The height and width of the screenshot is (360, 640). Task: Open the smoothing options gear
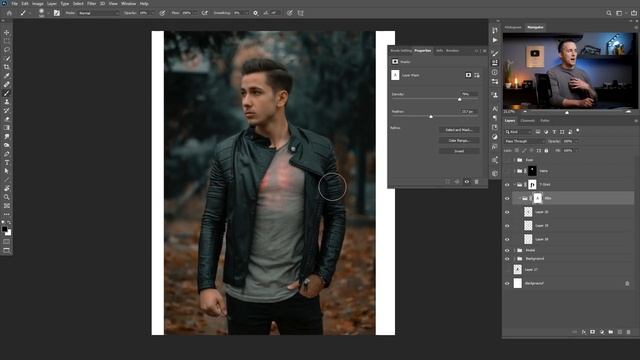(x=256, y=13)
